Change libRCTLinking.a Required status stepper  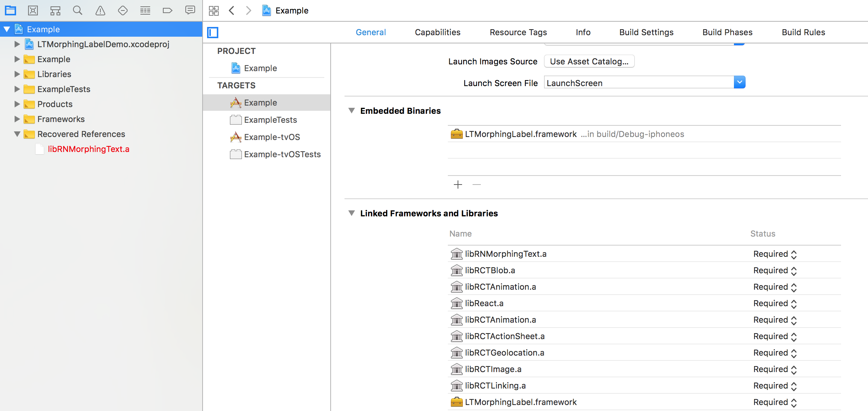pos(794,386)
